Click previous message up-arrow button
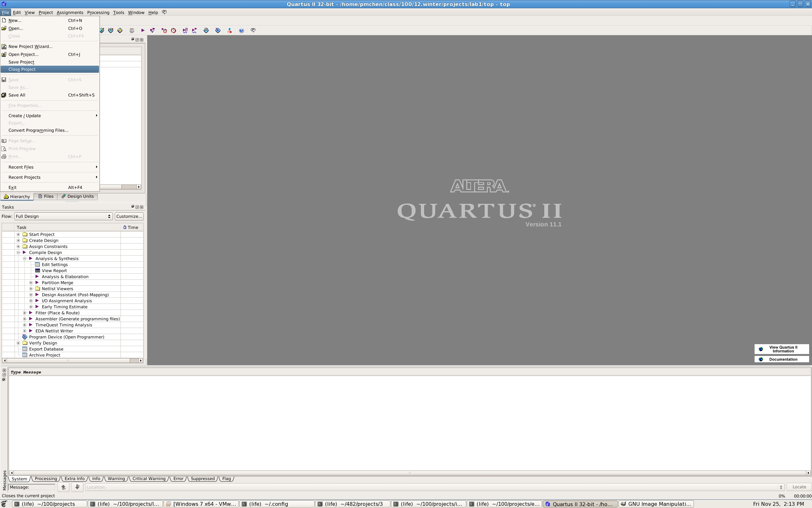This screenshot has height=508, width=812. tap(63, 487)
